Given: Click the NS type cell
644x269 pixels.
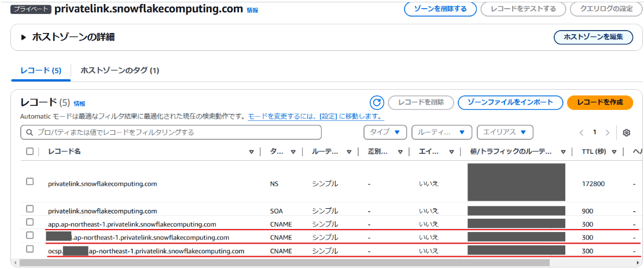Looking at the screenshot, I should 274,183.
